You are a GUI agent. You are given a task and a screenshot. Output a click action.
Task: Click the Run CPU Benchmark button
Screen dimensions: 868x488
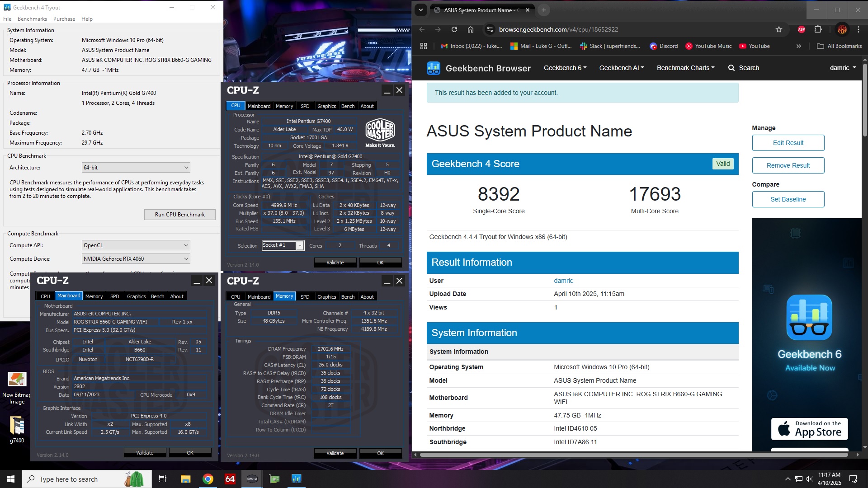pyautogui.click(x=180, y=215)
